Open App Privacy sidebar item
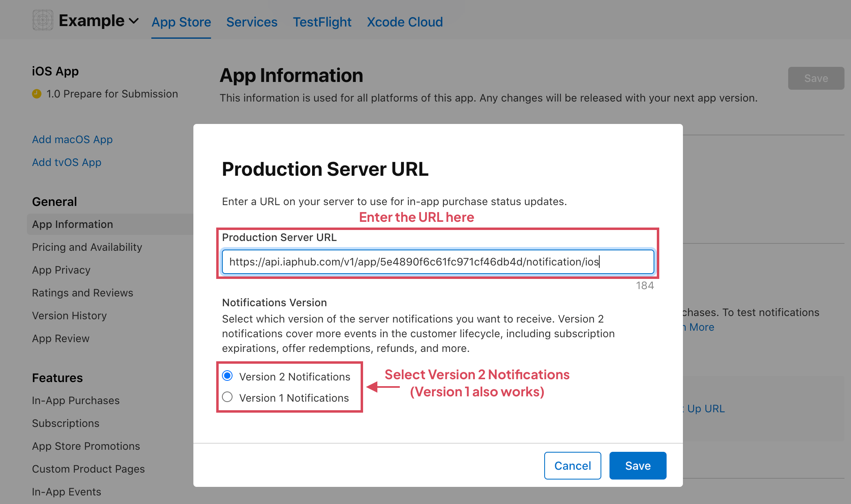This screenshot has height=504, width=851. [61, 270]
